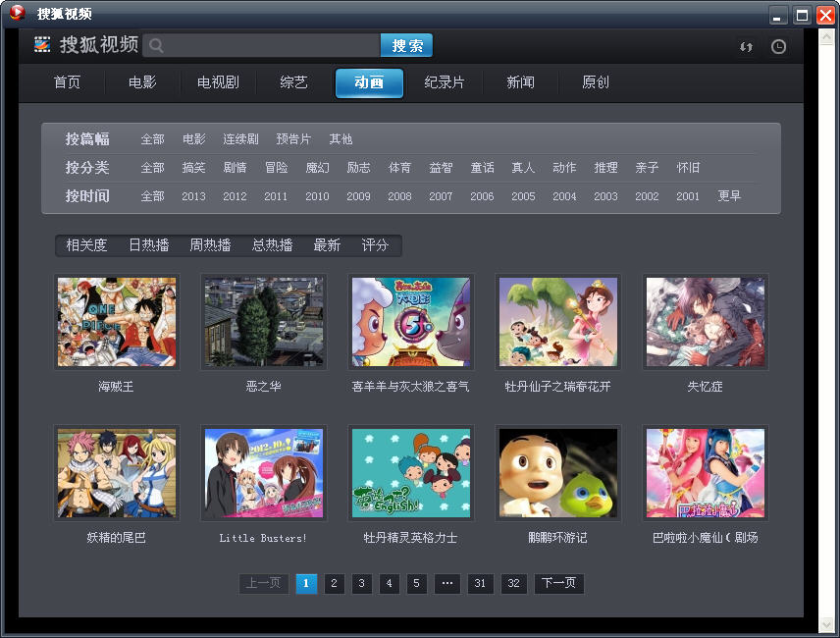Sort results by 日热播
The height and width of the screenshot is (638, 840).
coord(149,245)
